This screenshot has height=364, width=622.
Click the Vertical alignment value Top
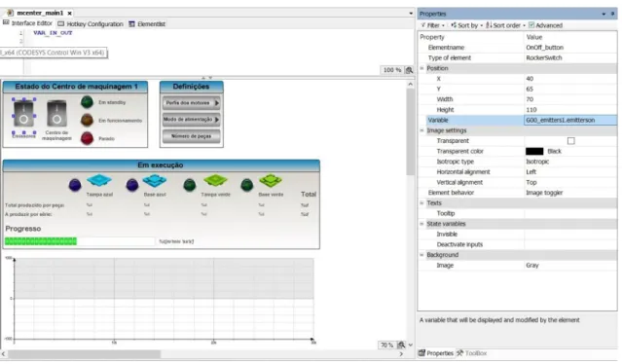tap(570, 182)
